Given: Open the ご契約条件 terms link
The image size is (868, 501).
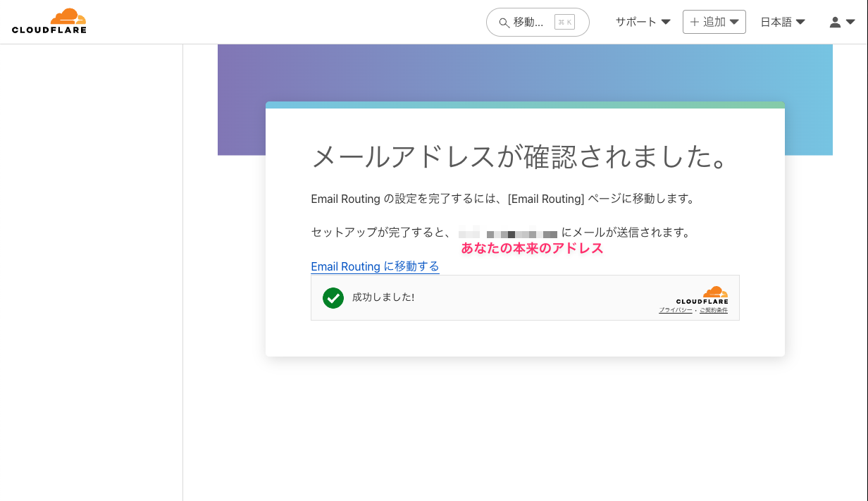Looking at the screenshot, I should point(714,310).
